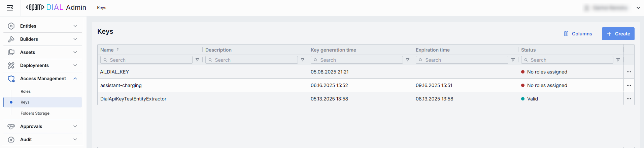Image resolution: width=644 pixels, height=148 pixels.
Task: Click the Deployments icon in sidebar
Action: click(11, 65)
